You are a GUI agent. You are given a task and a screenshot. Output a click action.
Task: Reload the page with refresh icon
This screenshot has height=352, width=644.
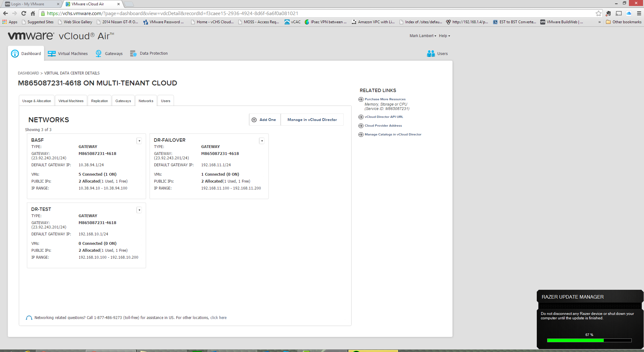coord(24,13)
